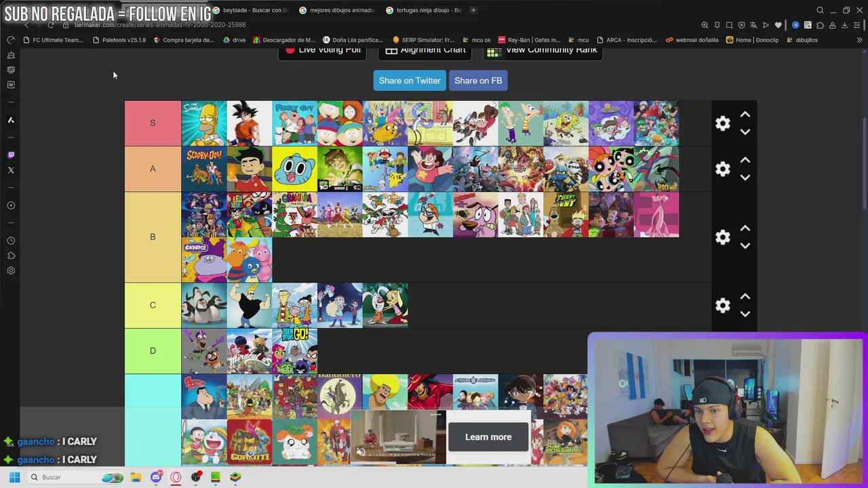Click Learn more on the ad
The width and height of the screenshot is (868, 488).
[488, 437]
